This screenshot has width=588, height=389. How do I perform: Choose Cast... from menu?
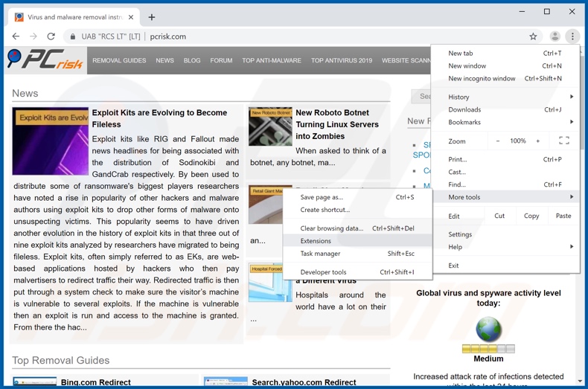pyautogui.click(x=505, y=172)
